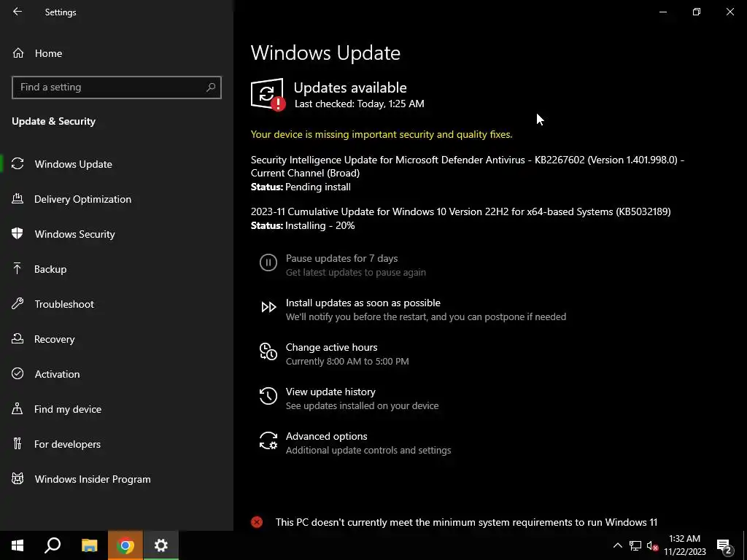Click Change active hours
The image size is (747, 560).
332,347
